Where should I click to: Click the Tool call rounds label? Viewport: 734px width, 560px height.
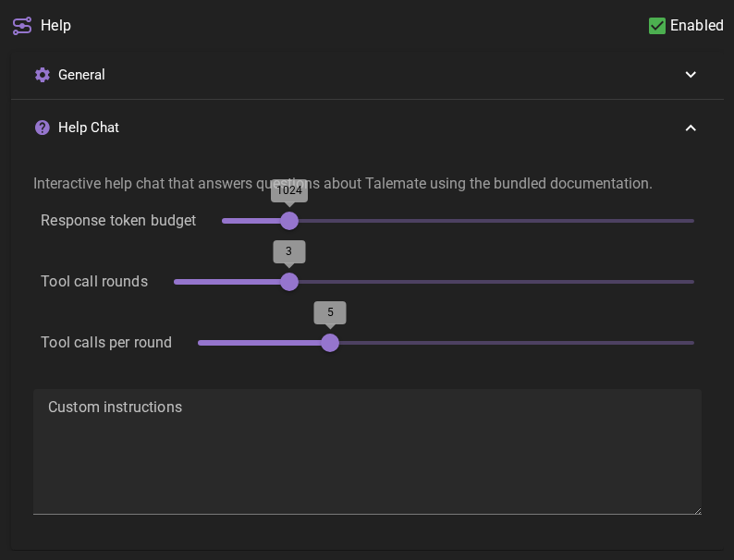tap(94, 282)
